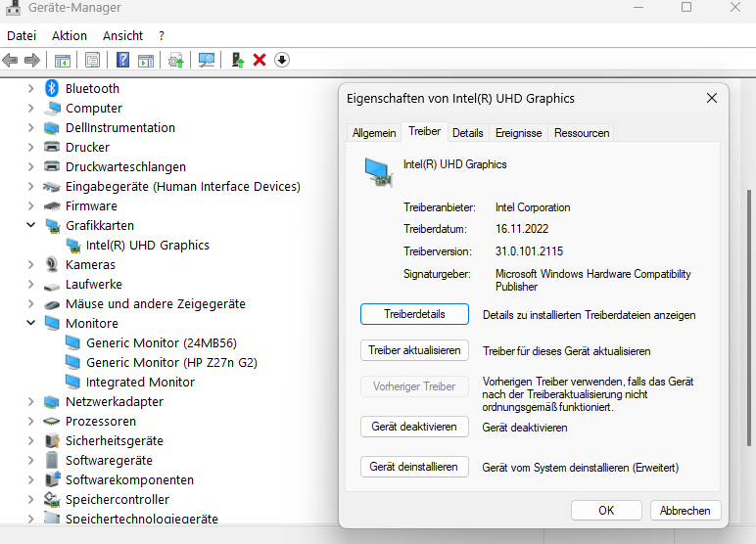
Task: Click the Gerät deaktivieren button
Action: tap(414, 427)
